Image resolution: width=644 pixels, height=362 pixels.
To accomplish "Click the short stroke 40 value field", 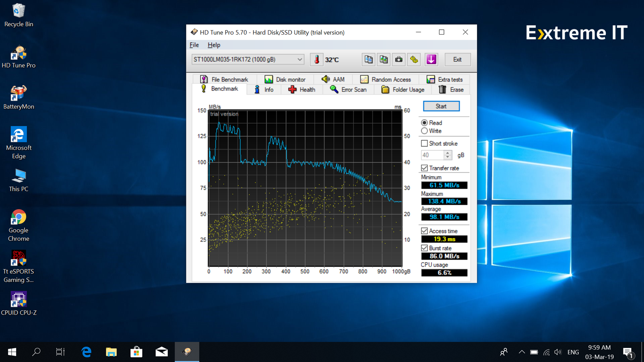I will tap(432, 155).
